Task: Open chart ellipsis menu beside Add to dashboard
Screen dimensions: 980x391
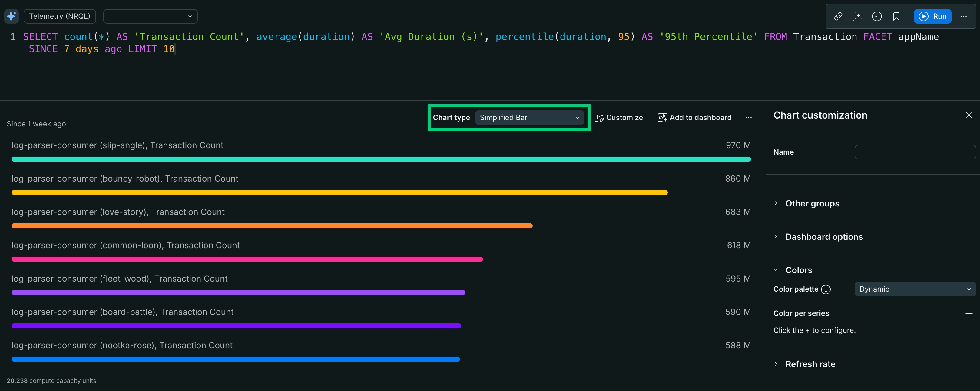Action: click(x=748, y=118)
